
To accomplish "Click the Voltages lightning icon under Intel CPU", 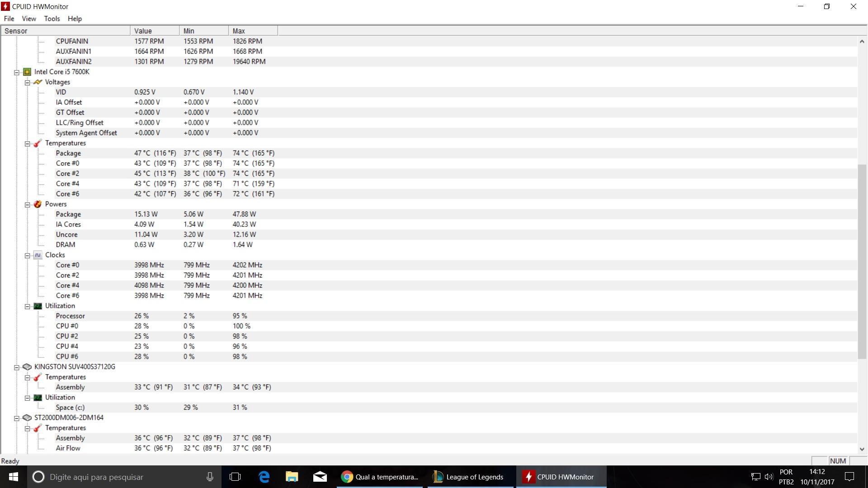I will click(38, 82).
